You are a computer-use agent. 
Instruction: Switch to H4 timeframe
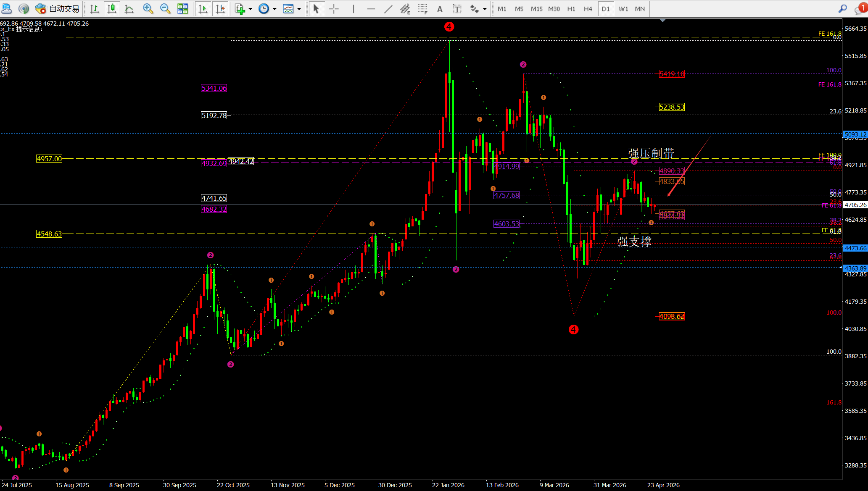pos(588,9)
